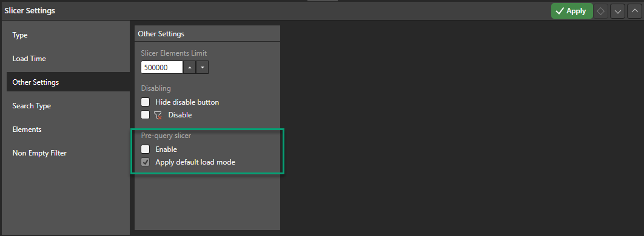The height and width of the screenshot is (236, 644).
Task: Click the diamond icon next to Apply
Action: [600, 11]
